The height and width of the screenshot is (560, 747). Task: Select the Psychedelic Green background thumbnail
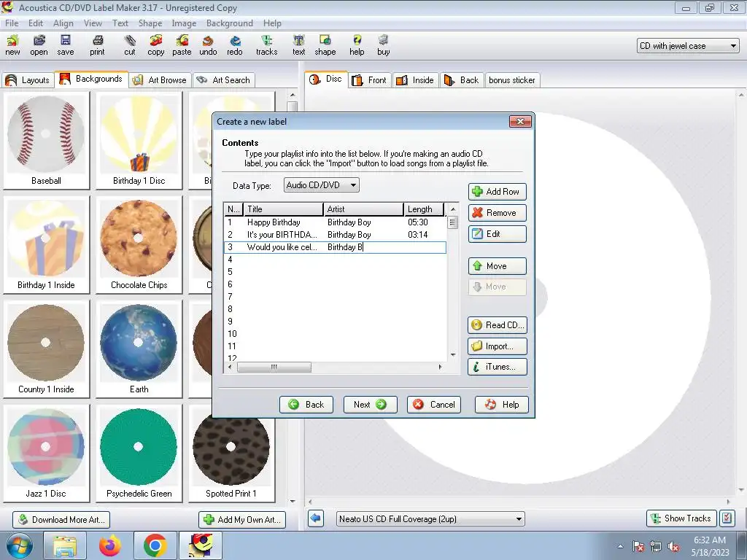[139, 454]
